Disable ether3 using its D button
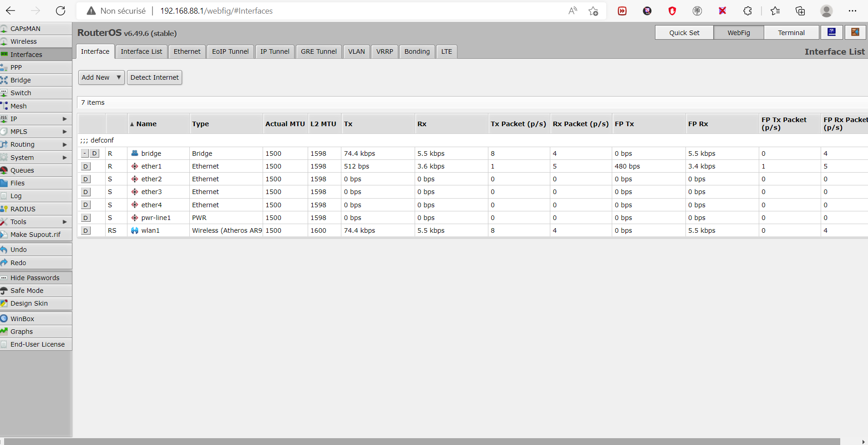The image size is (868, 445). [86, 192]
